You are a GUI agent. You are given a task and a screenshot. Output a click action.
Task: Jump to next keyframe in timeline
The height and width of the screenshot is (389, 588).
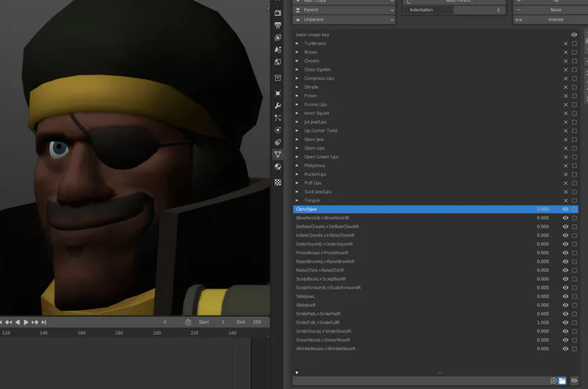[x=34, y=322]
